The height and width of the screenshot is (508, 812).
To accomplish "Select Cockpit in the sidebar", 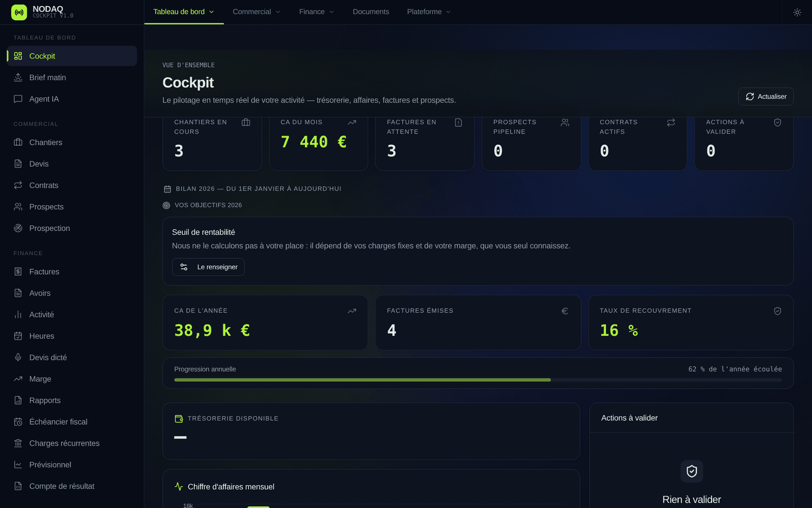I will click(x=72, y=56).
